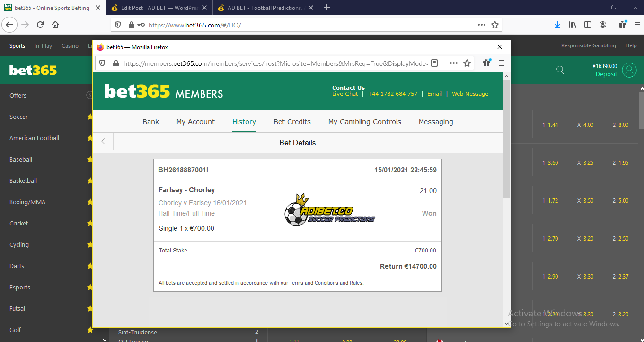Viewport: 644px width, 342px height.
Task: Open Sports in bet365 top navigation
Action: pyautogui.click(x=17, y=46)
